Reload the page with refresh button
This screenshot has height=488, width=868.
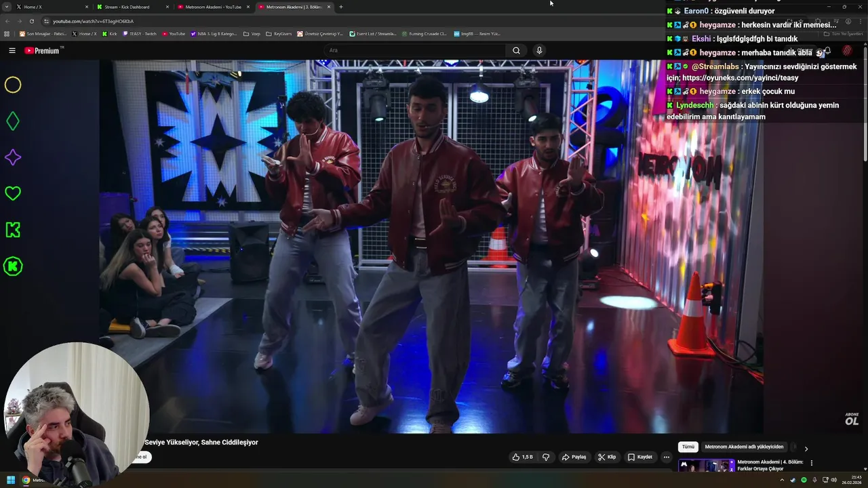click(31, 21)
